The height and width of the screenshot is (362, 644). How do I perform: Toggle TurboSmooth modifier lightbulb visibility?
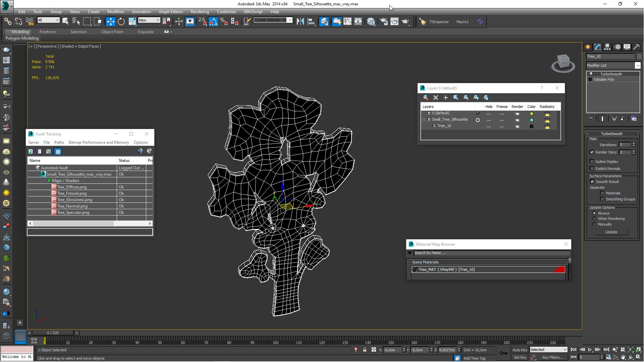pyautogui.click(x=591, y=74)
